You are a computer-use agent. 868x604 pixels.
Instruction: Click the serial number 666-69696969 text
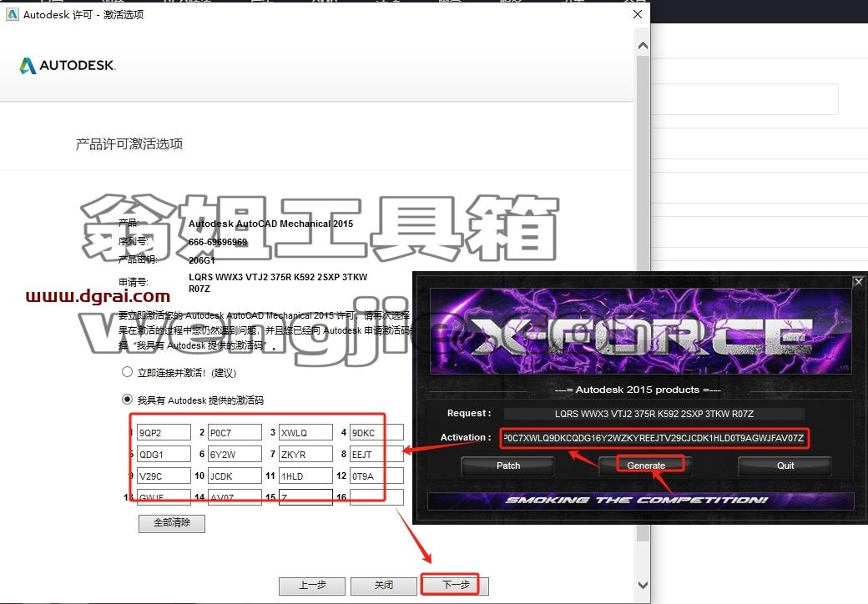pos(218,242)
